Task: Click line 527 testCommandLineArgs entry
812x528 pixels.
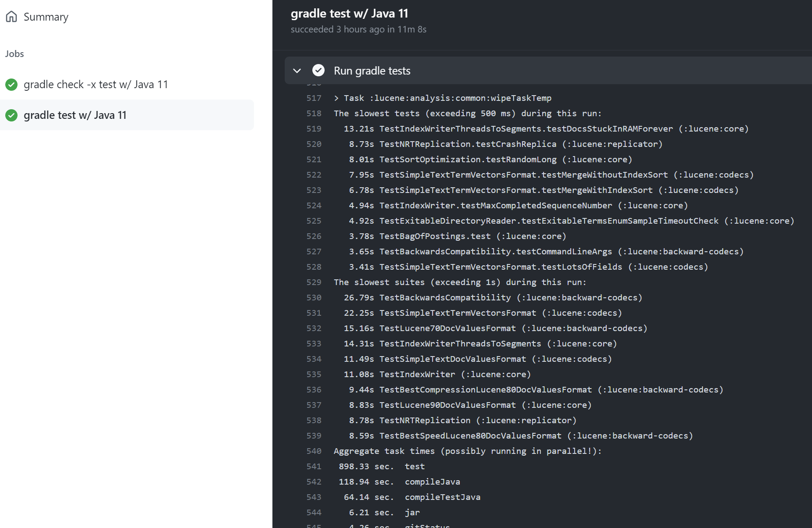Action: click(x=547, y=252)
